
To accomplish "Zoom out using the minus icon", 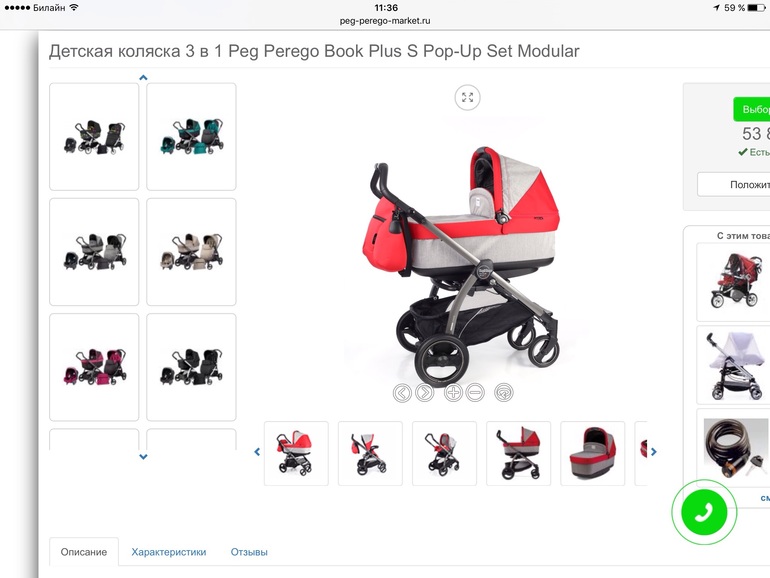I will pyautogui.click(x=475, y=393).
